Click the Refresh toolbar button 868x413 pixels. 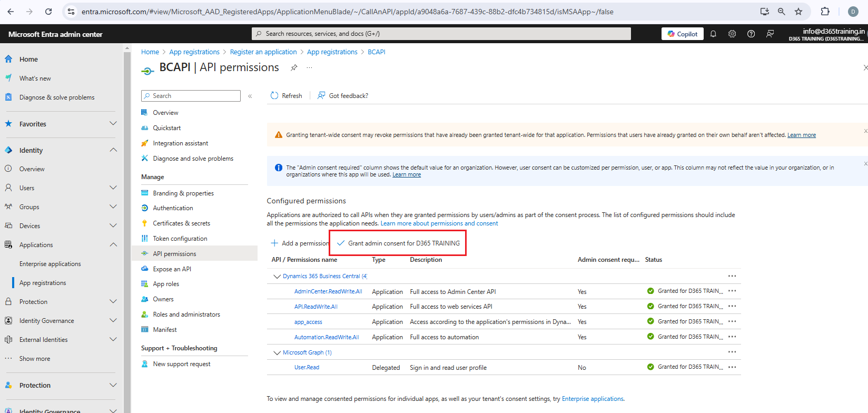point(287,96)
